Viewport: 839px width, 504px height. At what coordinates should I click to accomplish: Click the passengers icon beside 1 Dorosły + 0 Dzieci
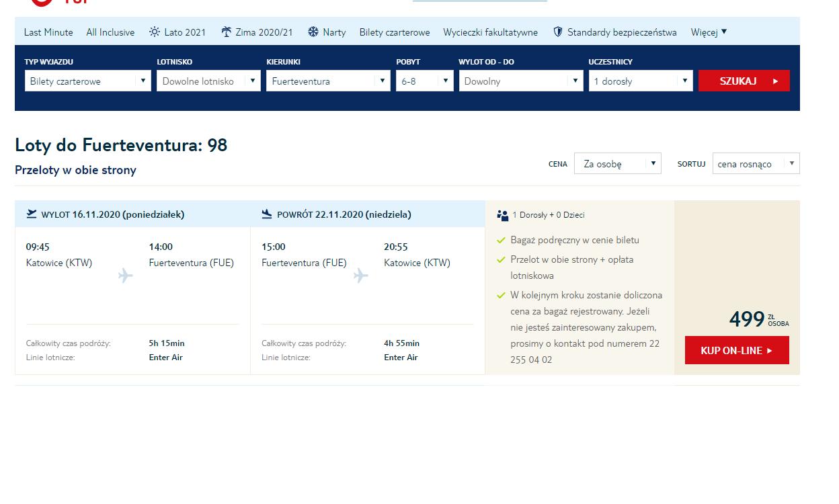(502, 215)
